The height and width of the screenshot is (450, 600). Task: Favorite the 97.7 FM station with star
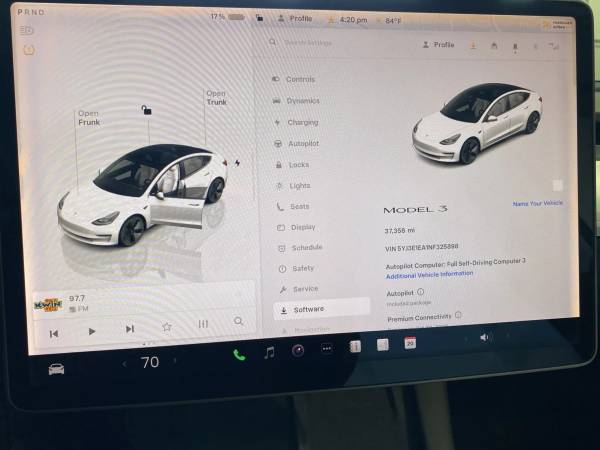167,326
